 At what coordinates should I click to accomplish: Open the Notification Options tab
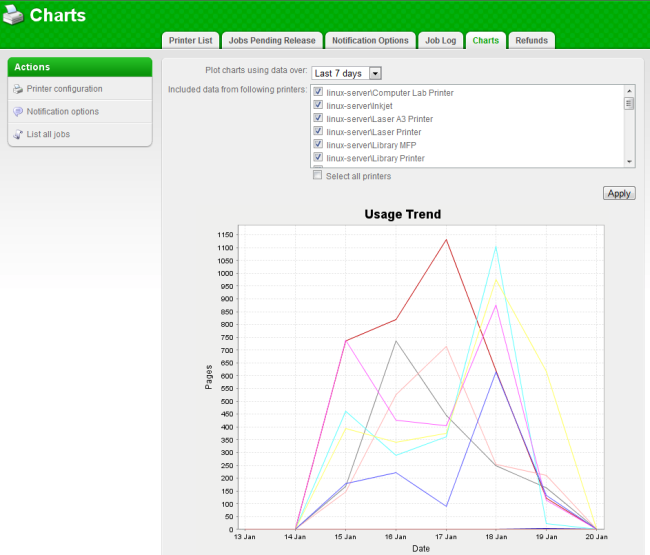coord(370,41)
